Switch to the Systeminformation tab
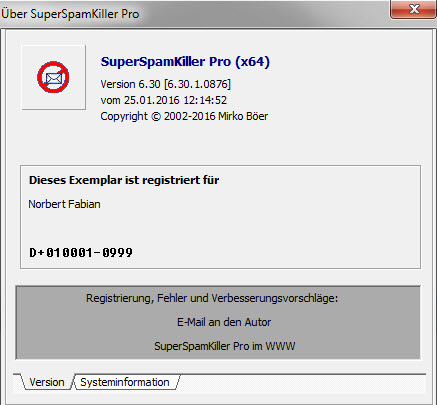Screen dimensions: 437x405 (x=125, y=382)
